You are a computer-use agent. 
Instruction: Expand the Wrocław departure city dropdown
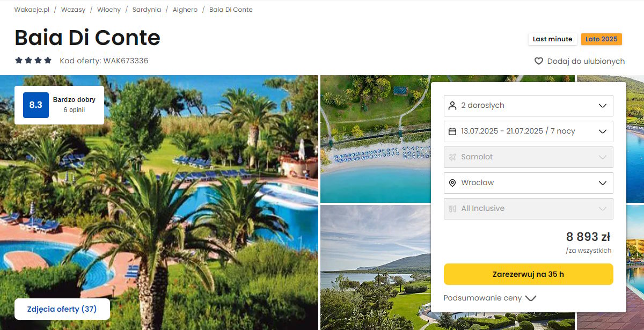point(603,183)
